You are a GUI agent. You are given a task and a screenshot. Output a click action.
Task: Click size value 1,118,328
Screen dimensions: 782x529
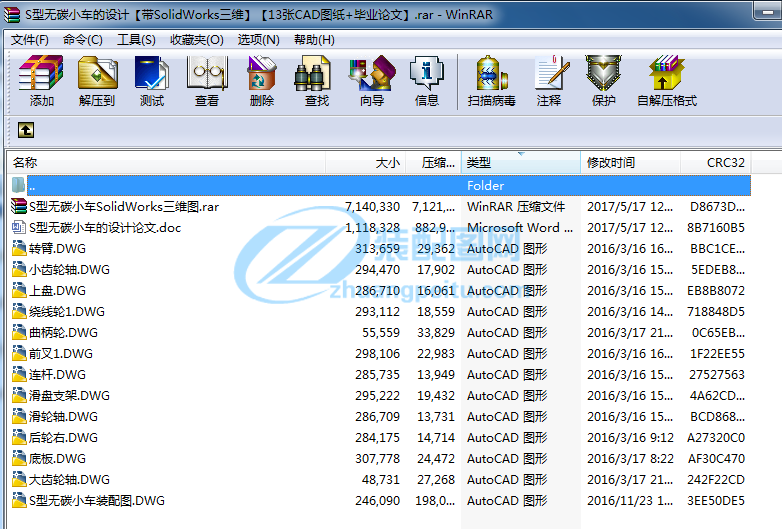(x=372, y=227)
